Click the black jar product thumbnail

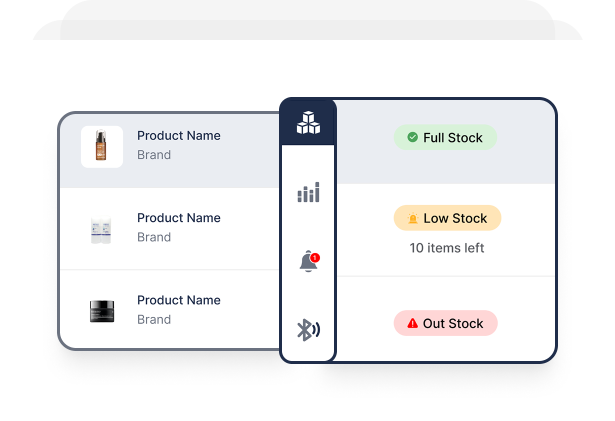click(101, 311)
